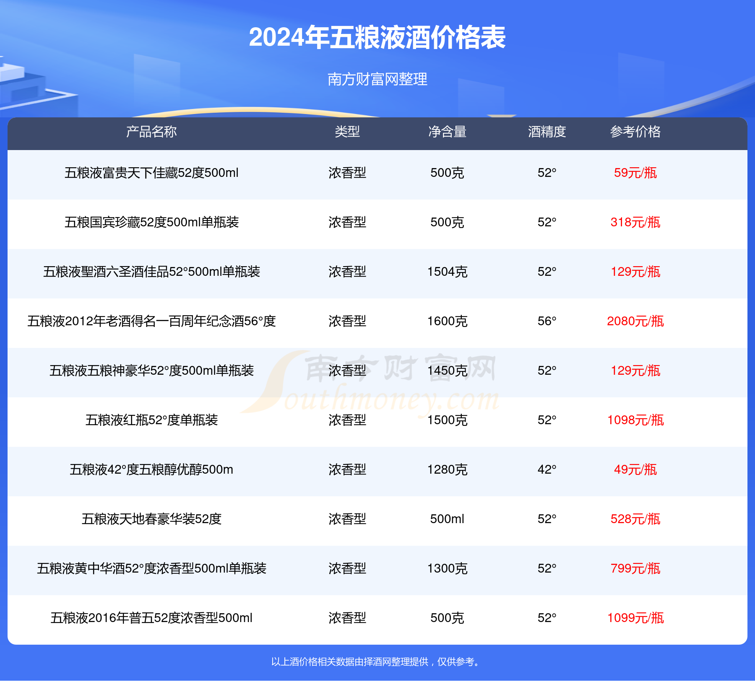The width and height of the screenshot is (755, 700).
Task: Select the price "318元/瓶"
Action: click(635, 222)
